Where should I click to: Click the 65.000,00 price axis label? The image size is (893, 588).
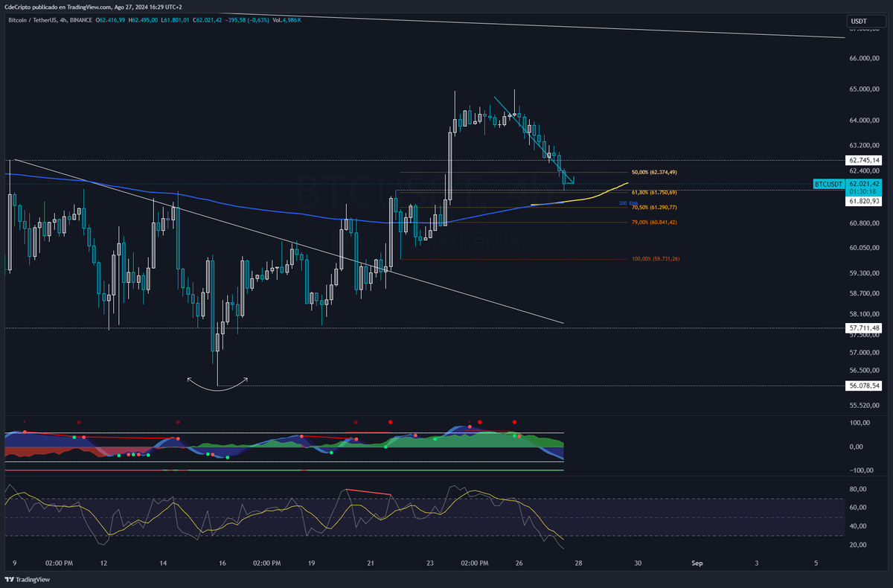pos(864,89)
